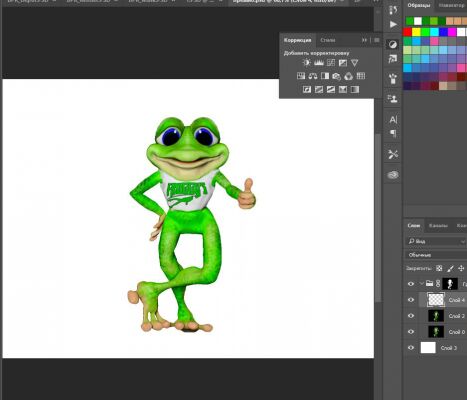Open the Clone Source panel icon

click(393, 99)
